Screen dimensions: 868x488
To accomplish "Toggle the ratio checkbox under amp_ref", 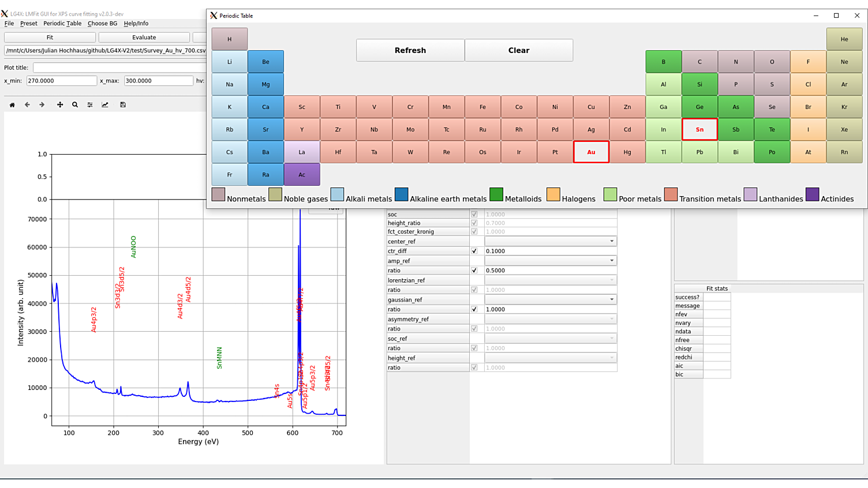I will (x=474, y=271).
